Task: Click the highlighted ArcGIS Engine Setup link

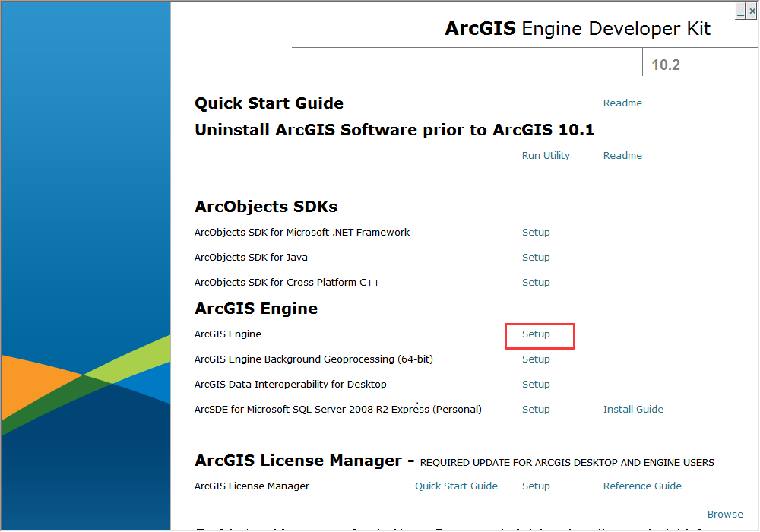Action: (536, 334)
